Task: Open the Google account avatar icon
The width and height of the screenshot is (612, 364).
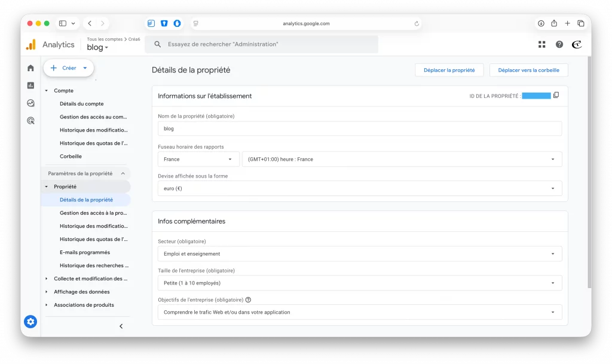Action: click(x=576, y=44)
